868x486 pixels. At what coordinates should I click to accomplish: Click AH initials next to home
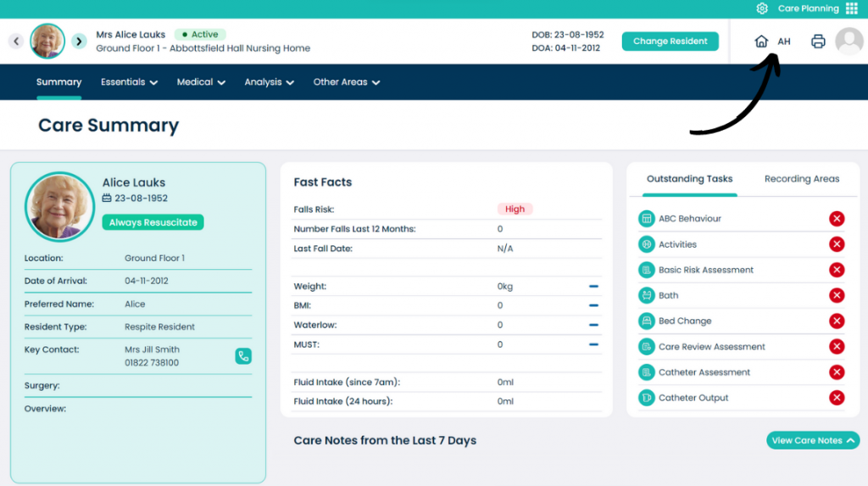784,41
